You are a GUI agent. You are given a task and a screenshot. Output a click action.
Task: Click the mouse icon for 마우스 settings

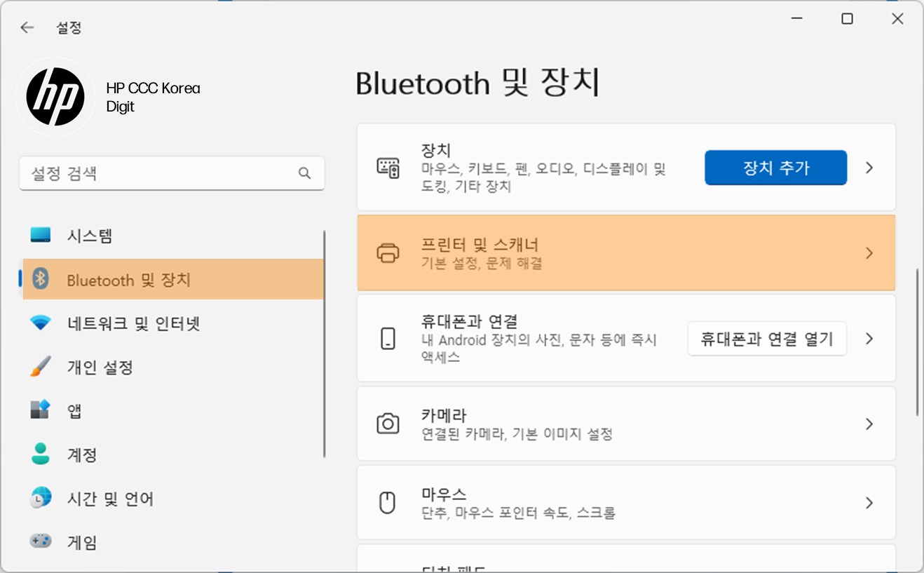click(x=388, y=503)
